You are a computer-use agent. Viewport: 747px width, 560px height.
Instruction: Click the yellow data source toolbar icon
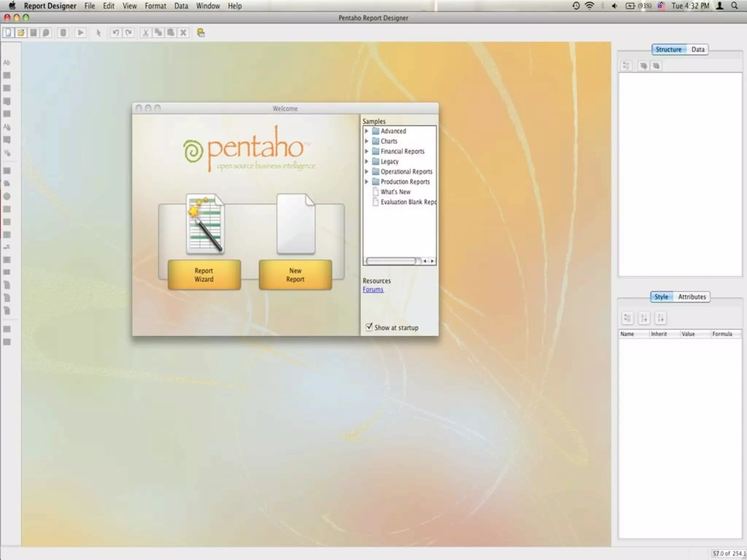click(x=201, y=33)
